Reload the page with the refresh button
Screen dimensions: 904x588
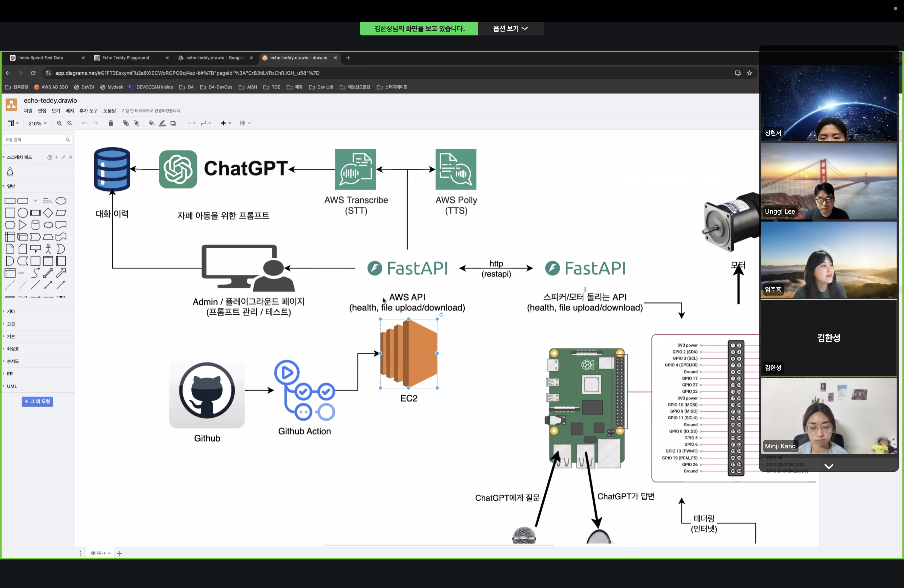pos(33,73)
